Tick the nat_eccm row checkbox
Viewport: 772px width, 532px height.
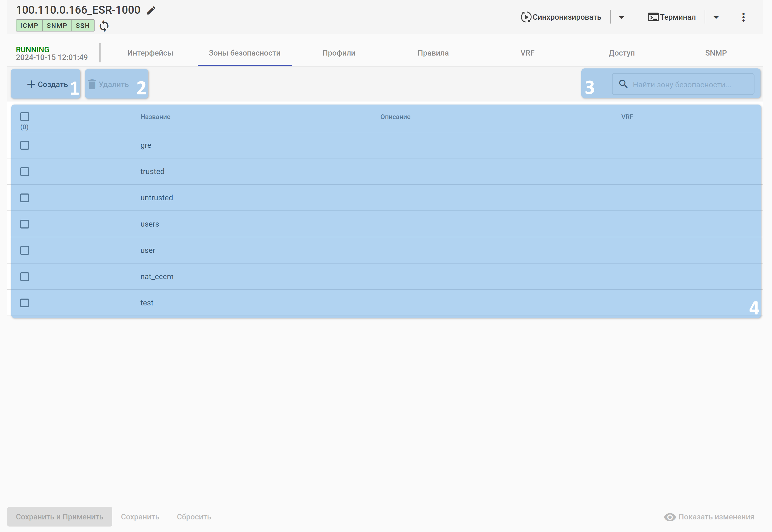click(25, 277)
